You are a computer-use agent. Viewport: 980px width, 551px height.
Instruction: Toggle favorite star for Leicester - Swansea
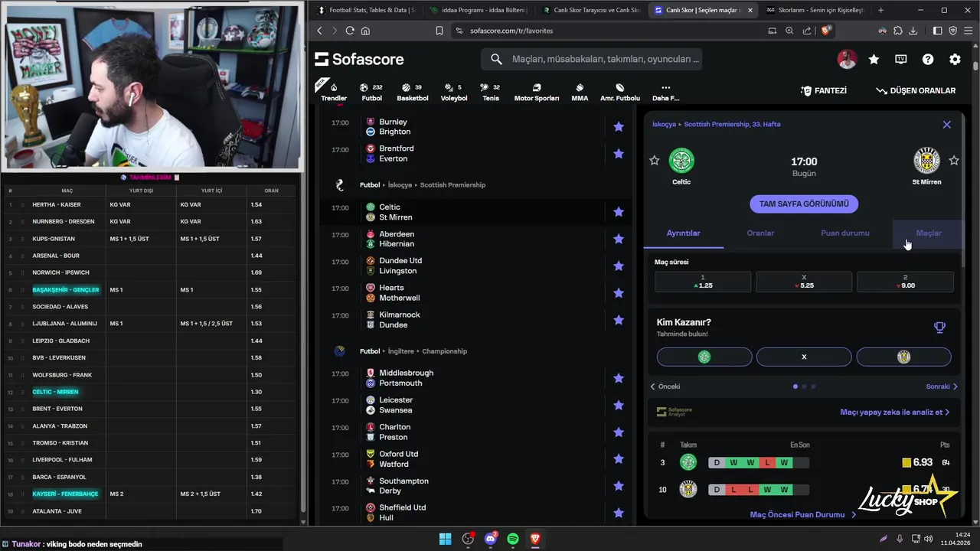[x=619, y=405]
